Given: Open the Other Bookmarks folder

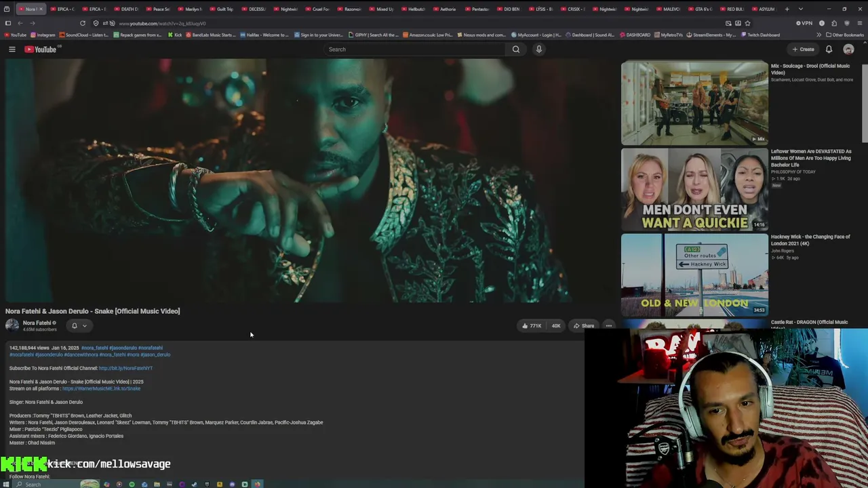Looking at the screenshot, I should pyautogui.click(x=845, y=35).
